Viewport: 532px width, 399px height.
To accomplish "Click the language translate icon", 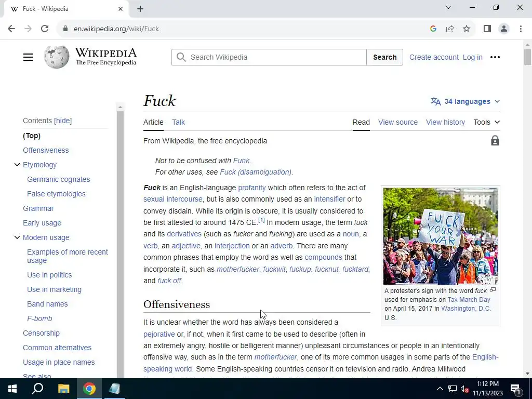I will click(x=435, y=101).
